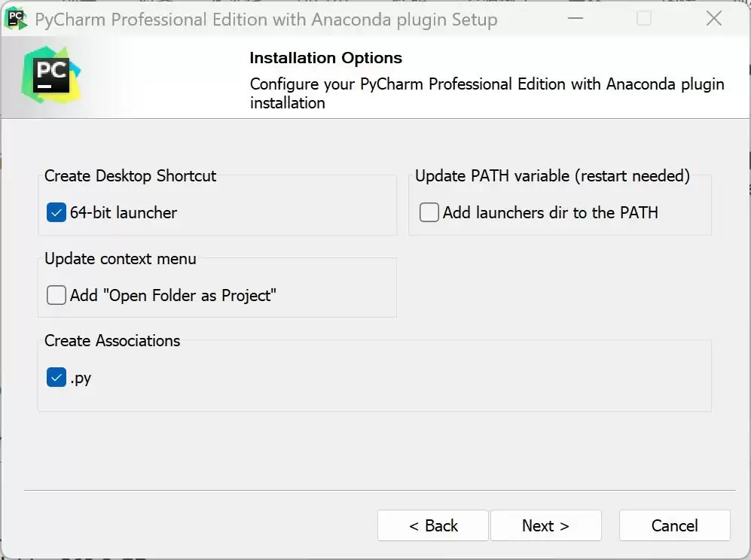751x560 pixels.
Task: Click the "Create Associations" group title
Action: pyautogui.click(x=112, y=340)
